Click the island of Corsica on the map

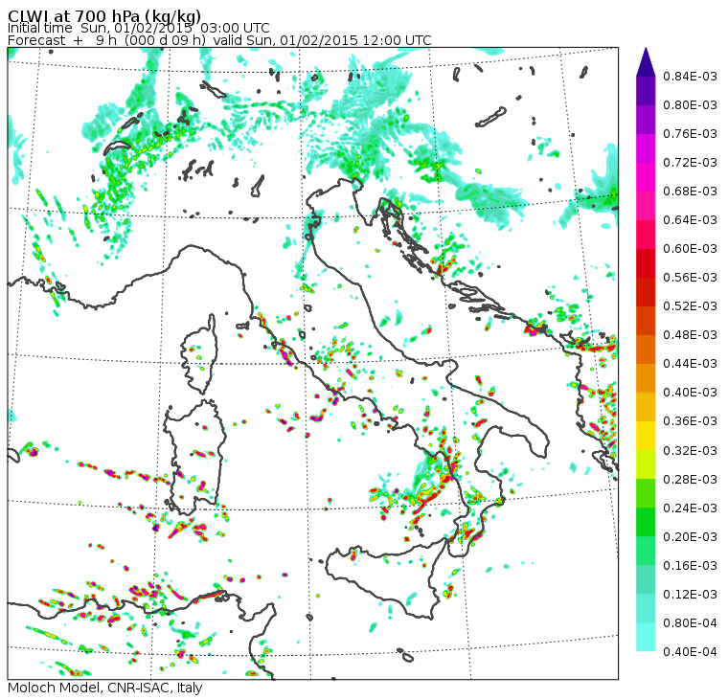(x=200, y=355)
